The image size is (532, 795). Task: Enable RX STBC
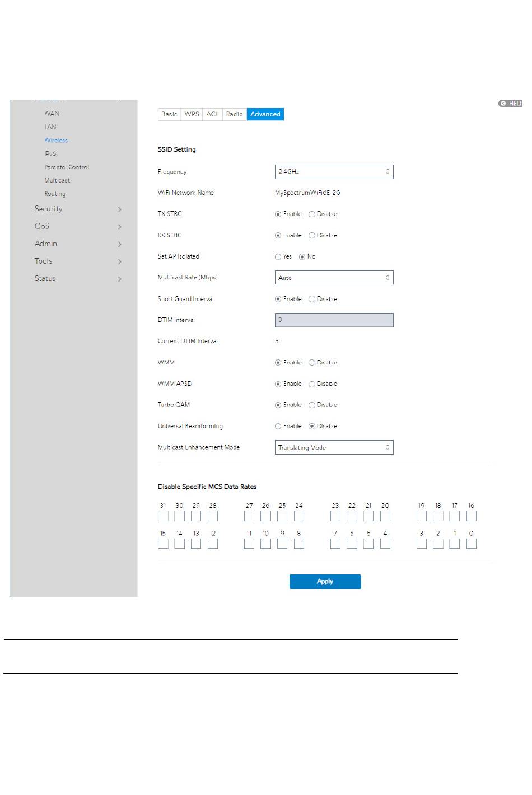tap(278, 236)
